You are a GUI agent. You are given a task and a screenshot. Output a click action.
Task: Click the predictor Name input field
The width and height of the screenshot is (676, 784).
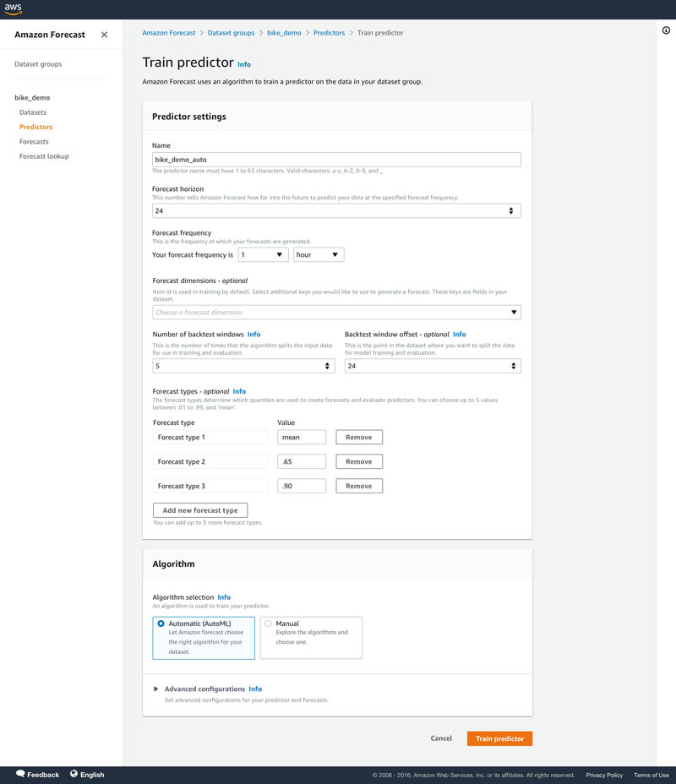[x=336, y=160]
